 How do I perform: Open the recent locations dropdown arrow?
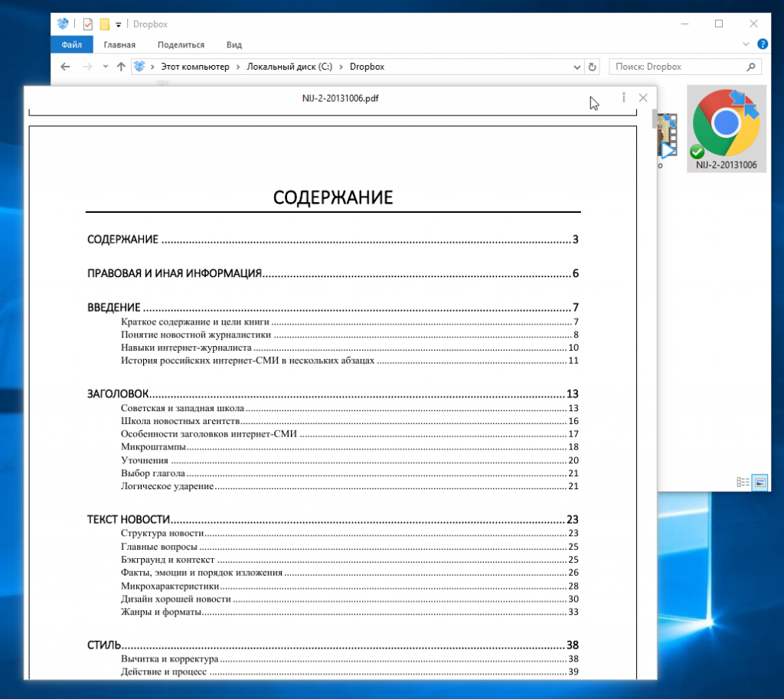[104, 67]
